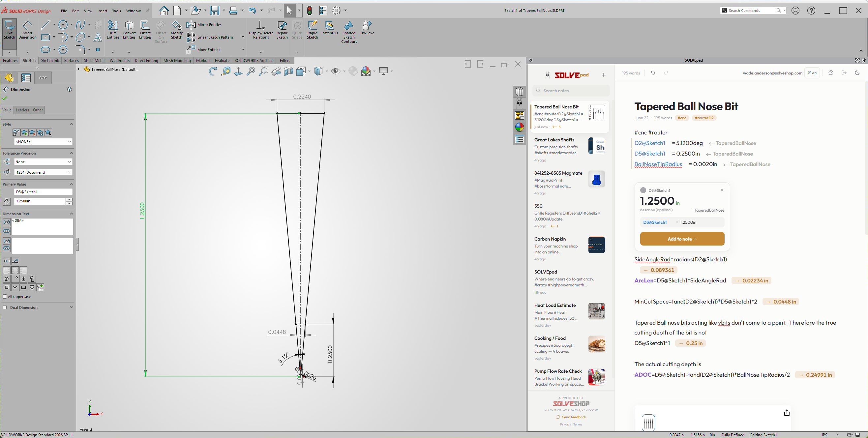Click the #routerD2 tag
Viewport: 868px width, 438px height.
click(704, 118)
